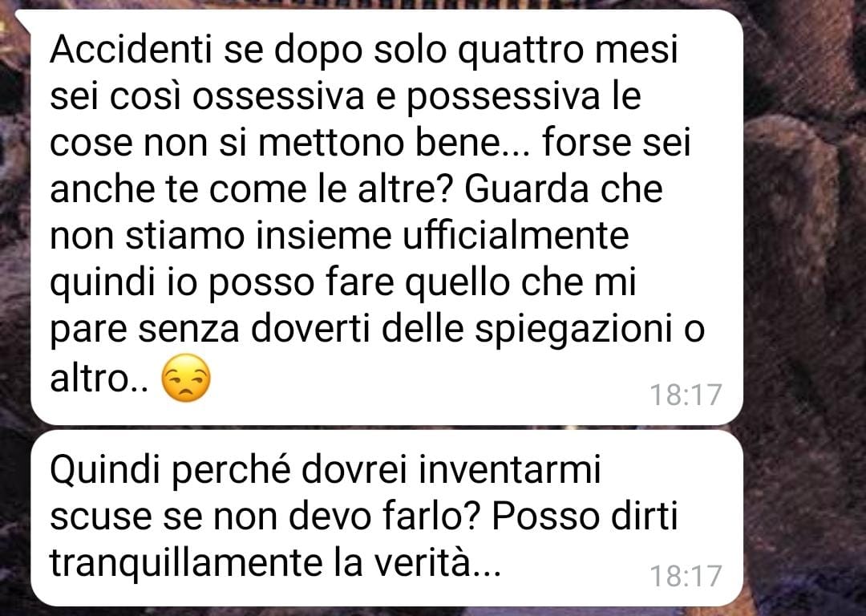Select the message starting with 'Quindi perché dovrei'
Screen dimensions: 866x616
386,518
